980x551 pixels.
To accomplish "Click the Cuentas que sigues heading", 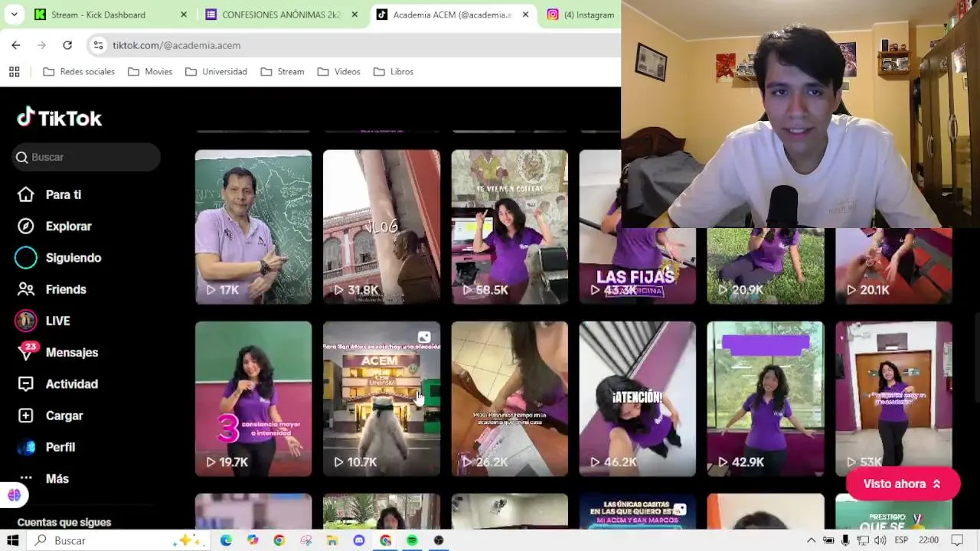I will [64, 522].
